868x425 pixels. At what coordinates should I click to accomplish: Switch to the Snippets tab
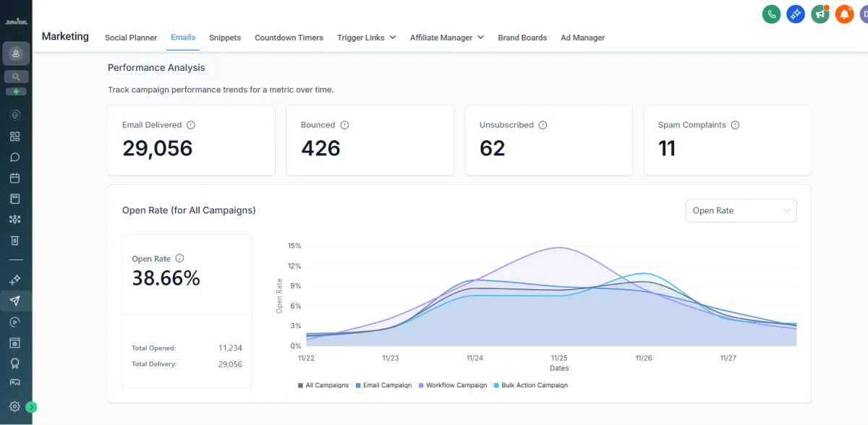point(225,38)
